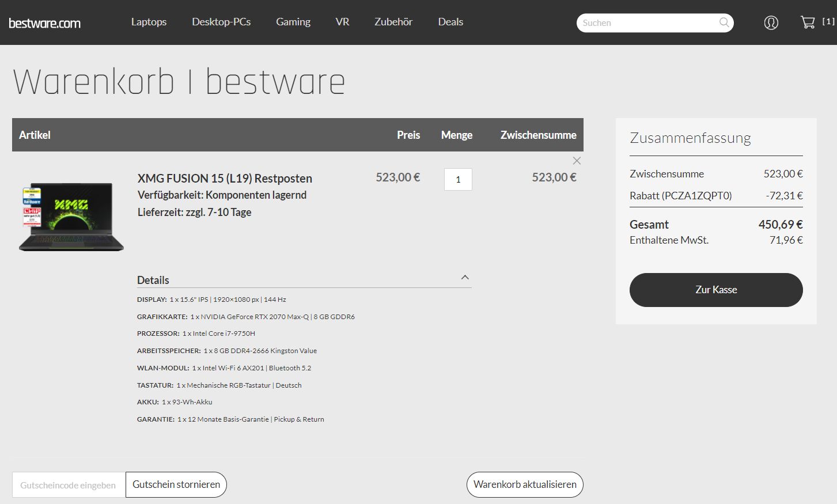
Task: Click the AKKU 93-Wh-Akku line
Action: coord(175,402)
